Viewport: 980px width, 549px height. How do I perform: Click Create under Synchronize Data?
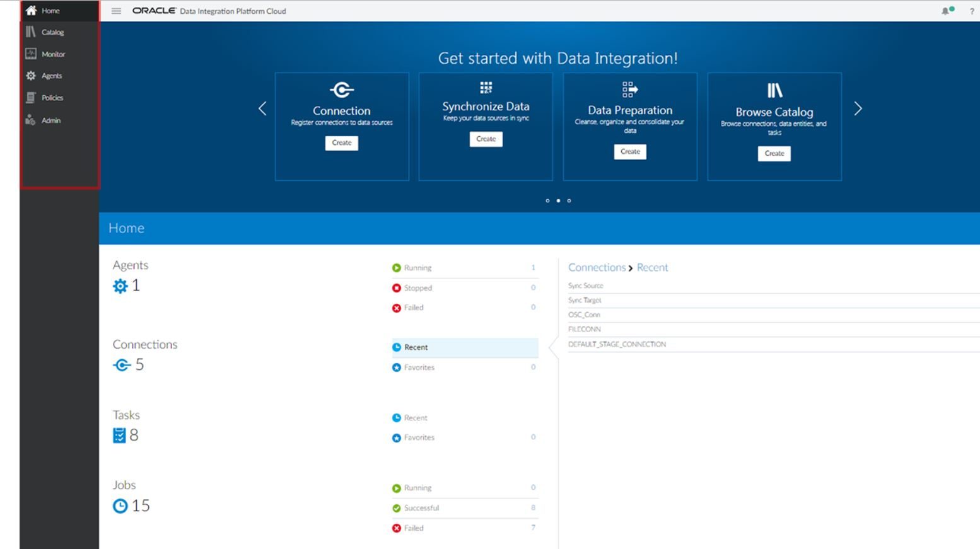pyautogui.click(x=486, y=139)
